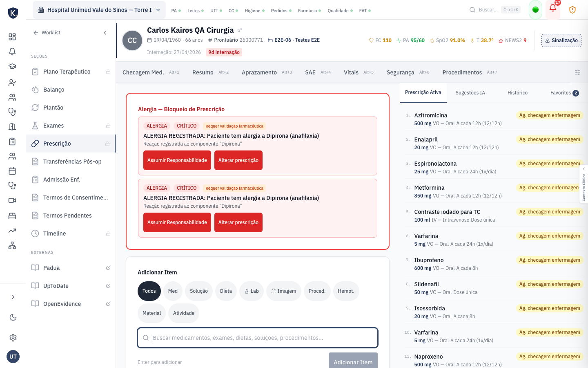Image resolution: width=588 pixels, height=368 pixels.
Task: Open the Segurança tab
Action: [408, 72]
